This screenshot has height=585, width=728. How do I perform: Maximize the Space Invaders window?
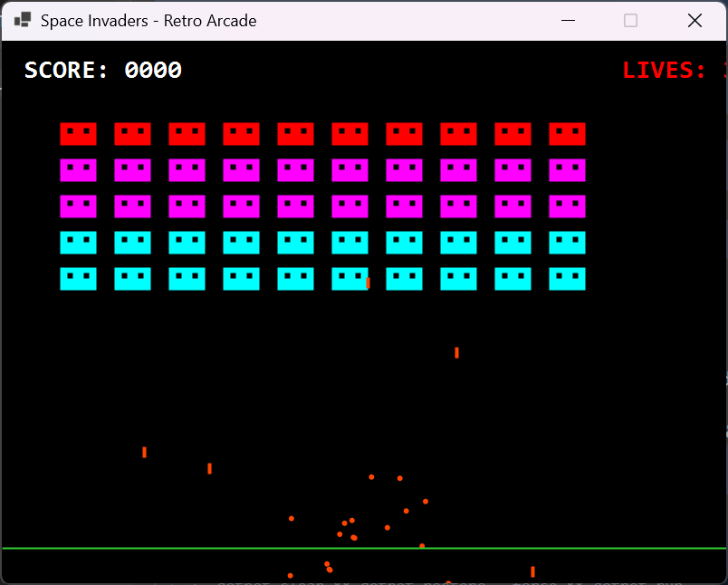coord(630,21)
